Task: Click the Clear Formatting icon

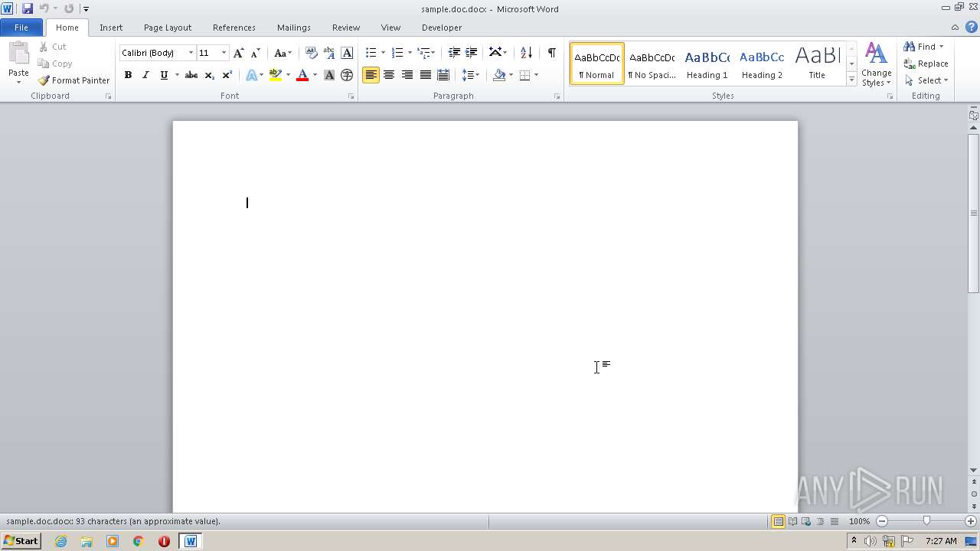Action: pos(311,53)
